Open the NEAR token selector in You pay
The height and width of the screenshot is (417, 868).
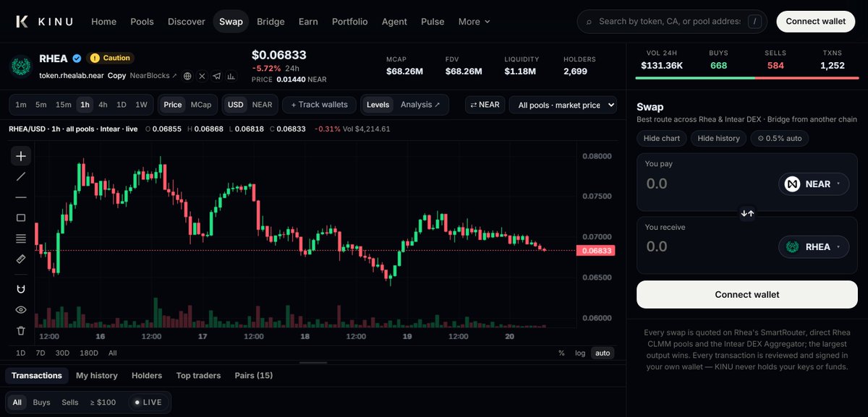point(814,184)
